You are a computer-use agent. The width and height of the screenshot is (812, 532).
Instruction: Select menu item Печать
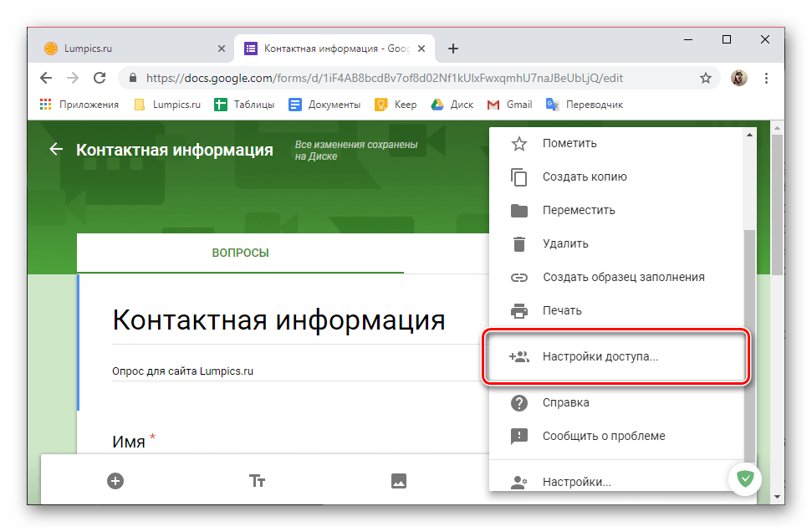click(x=616, y=310)
